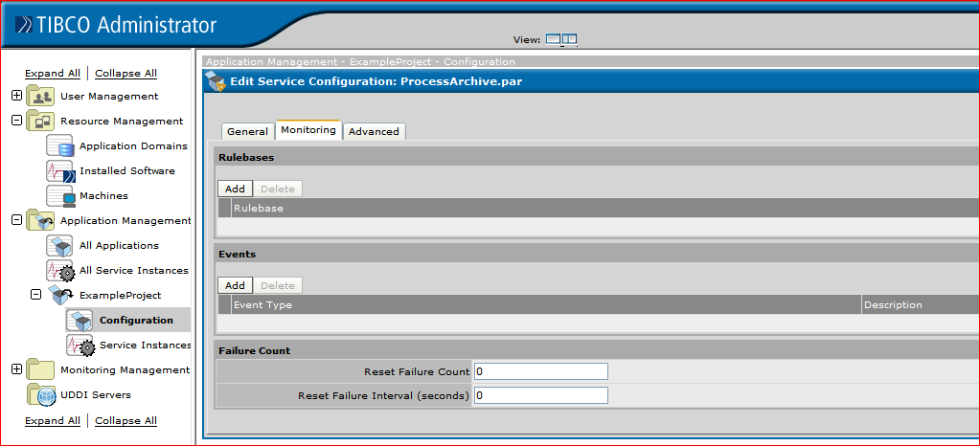
Task: Select Machines in the tree
Action: tap(103, 195)
